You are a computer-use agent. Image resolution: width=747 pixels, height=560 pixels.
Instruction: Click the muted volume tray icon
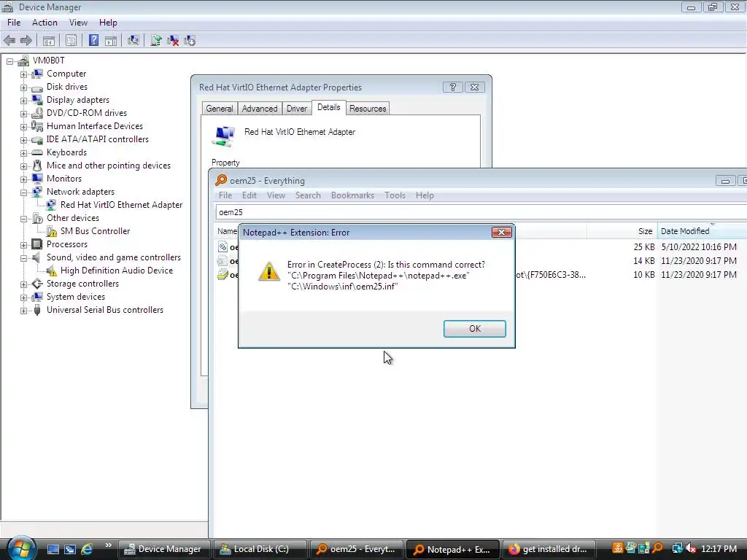tap(691, 548)
